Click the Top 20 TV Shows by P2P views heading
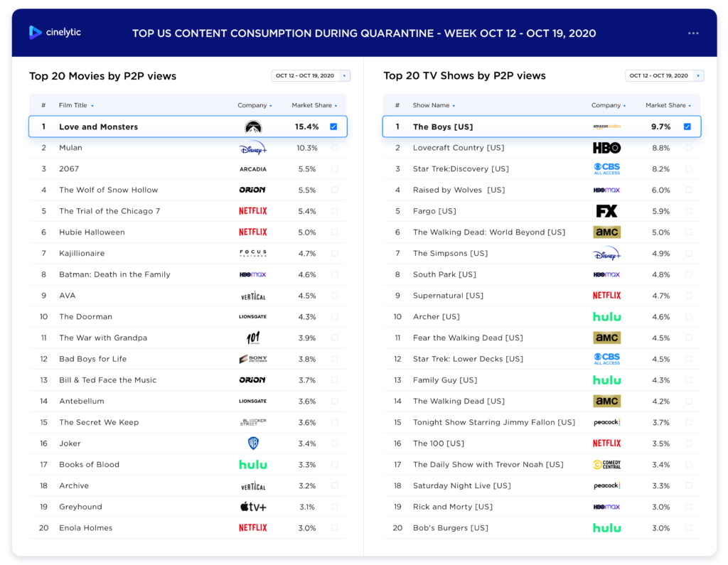 coord(464,75)
